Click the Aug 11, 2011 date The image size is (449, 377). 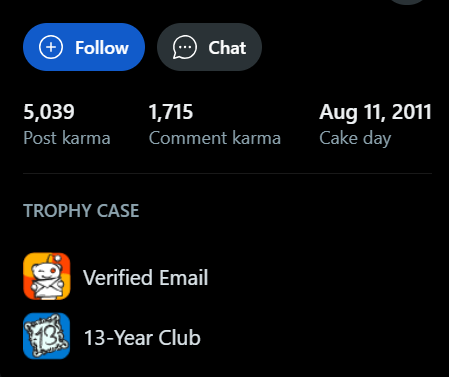(x=375, y=112)
